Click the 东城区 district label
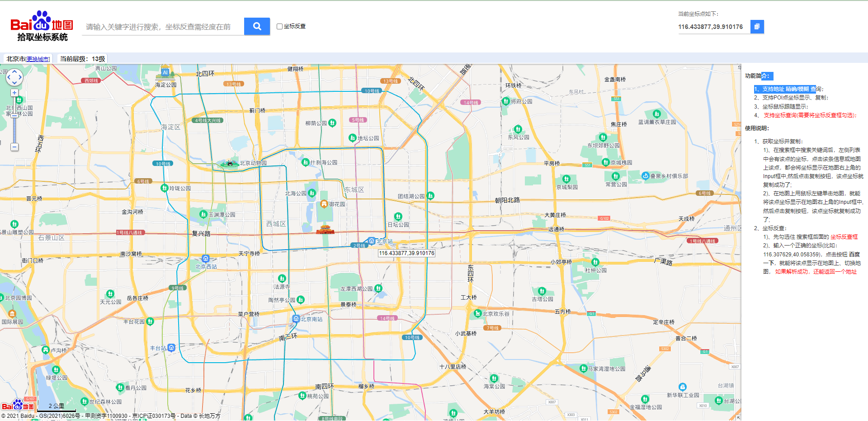The image size is (868, 421). pyautogui.click(x=354, y=189)
